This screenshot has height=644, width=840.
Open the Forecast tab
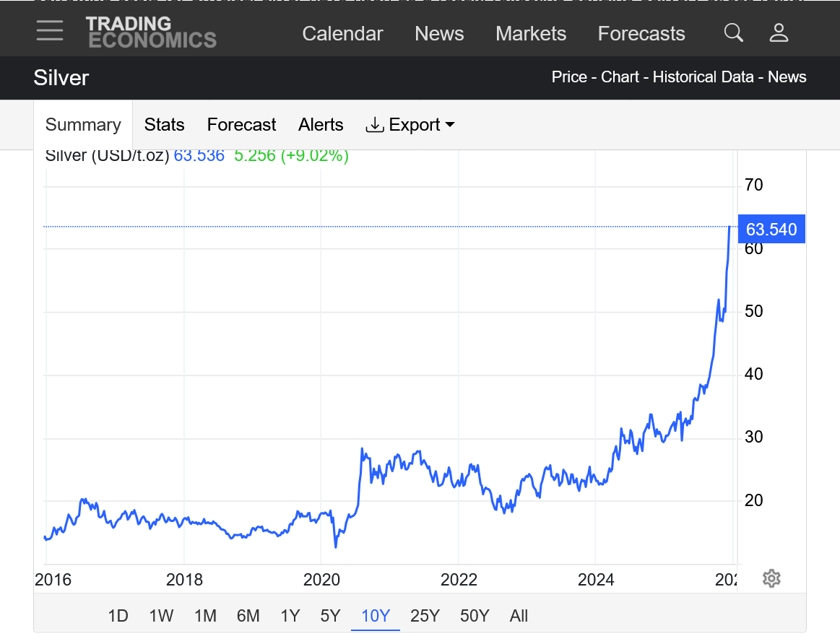241,125
